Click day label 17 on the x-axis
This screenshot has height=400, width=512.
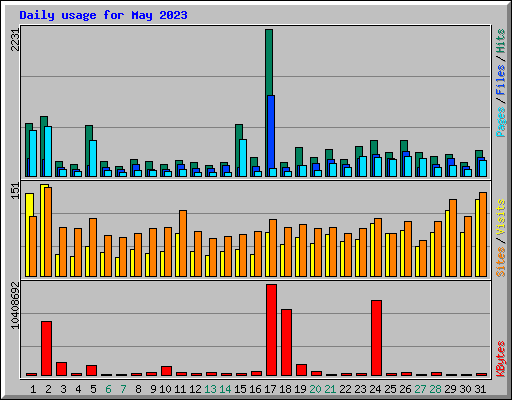pos(270,389)
